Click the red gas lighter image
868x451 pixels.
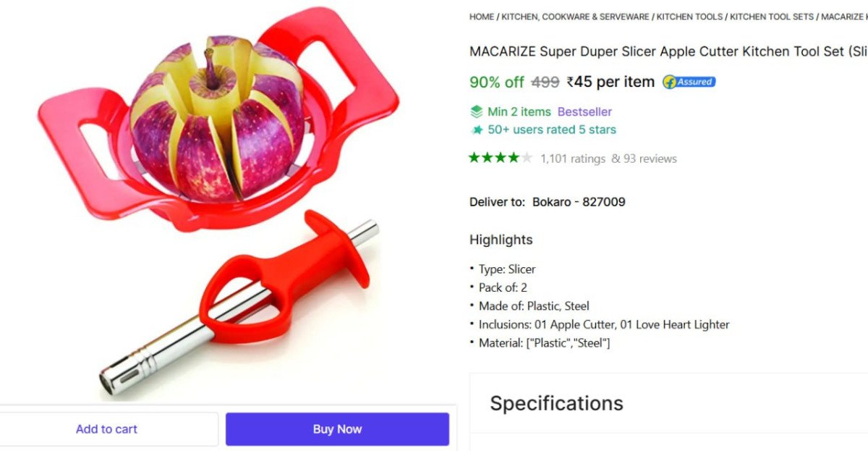[x=275, y=297]
